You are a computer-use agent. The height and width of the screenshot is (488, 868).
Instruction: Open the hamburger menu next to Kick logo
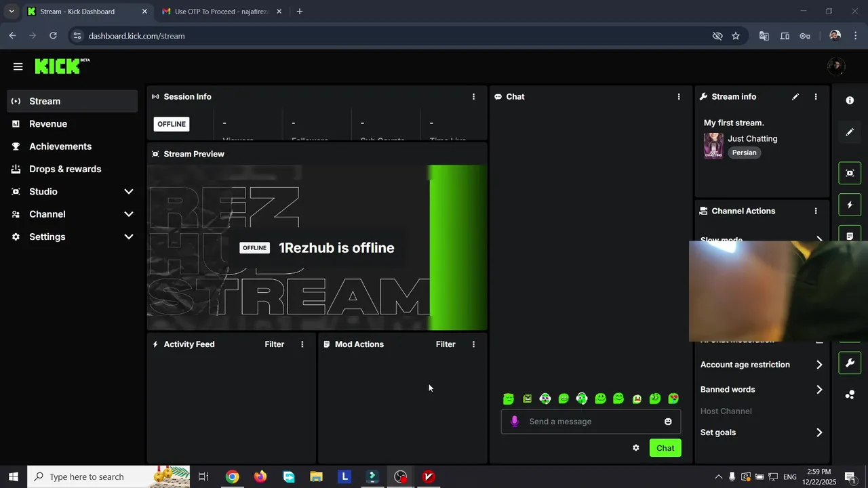(x=18, y=66)
